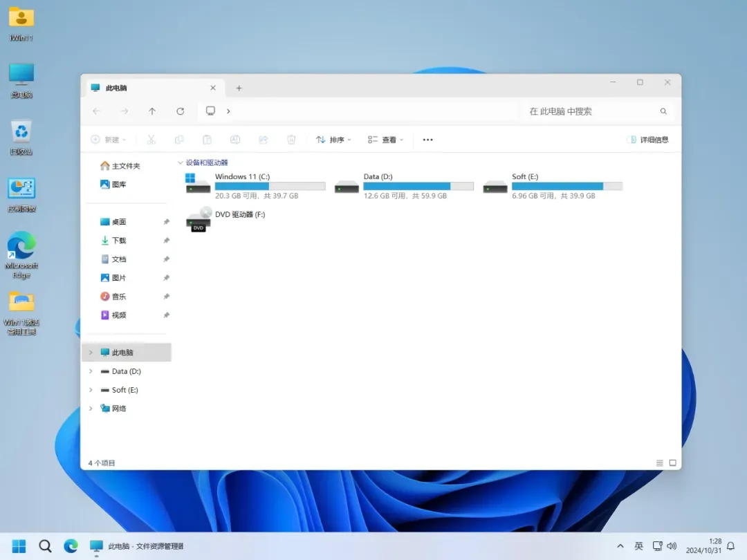Click the Refresh icon in the address bar
Viewport: 747px width, 560px height.
coord(180,111)
